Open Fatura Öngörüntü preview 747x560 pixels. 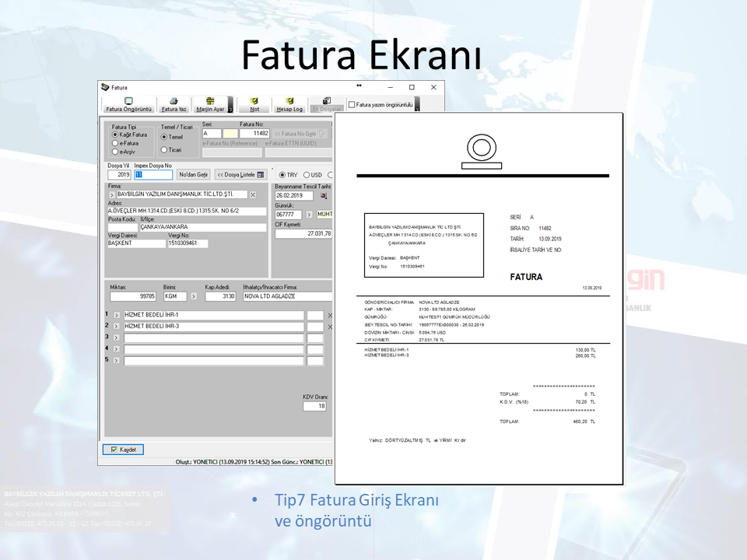coord(128,104)
